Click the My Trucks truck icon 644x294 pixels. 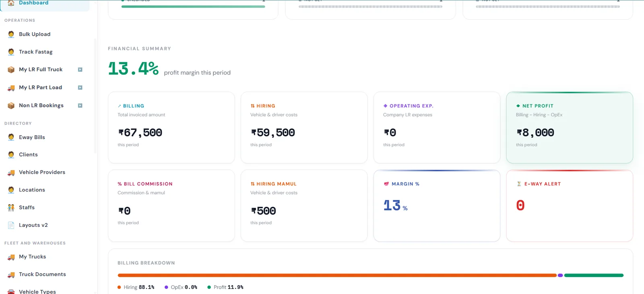coord(11,257)
